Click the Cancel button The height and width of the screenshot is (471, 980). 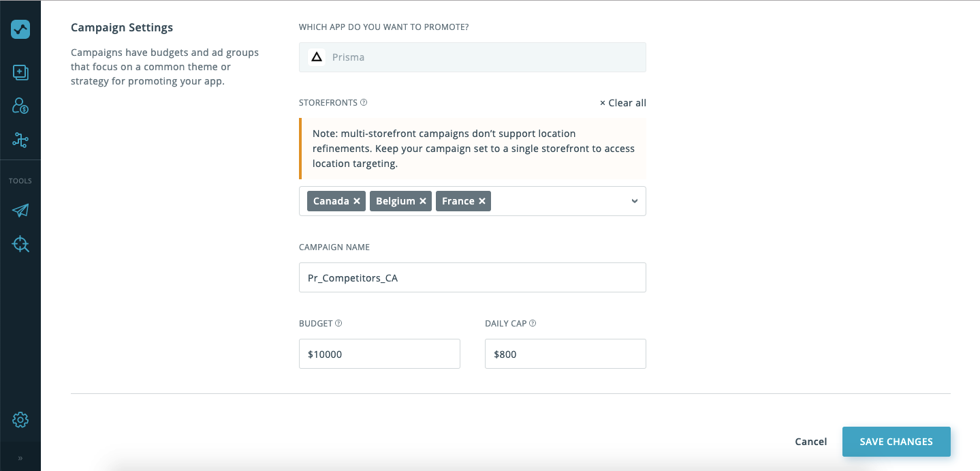pos(810,442)
